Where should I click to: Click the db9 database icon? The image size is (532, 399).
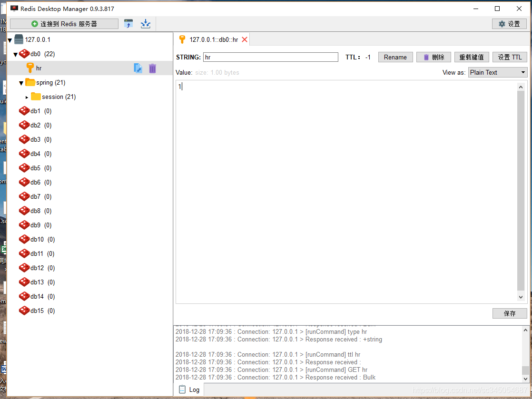tap(24, 225)
